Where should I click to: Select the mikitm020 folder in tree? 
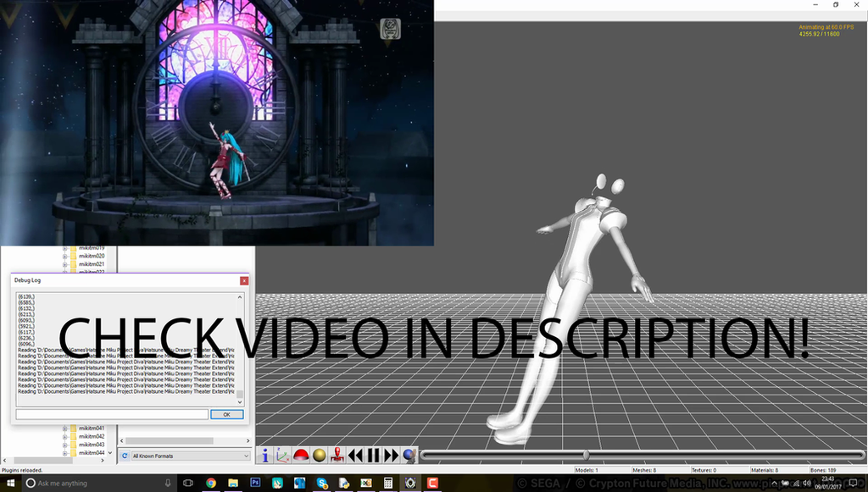(x=92, y=256)
